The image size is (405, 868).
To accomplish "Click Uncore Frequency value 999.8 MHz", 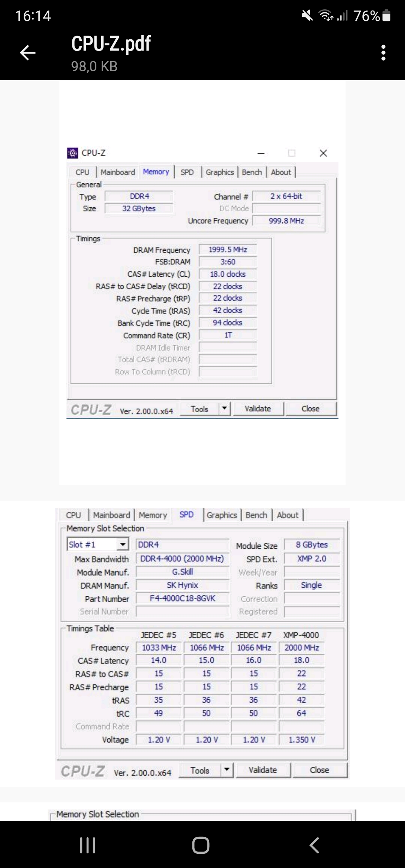I will tap(286, 221).
